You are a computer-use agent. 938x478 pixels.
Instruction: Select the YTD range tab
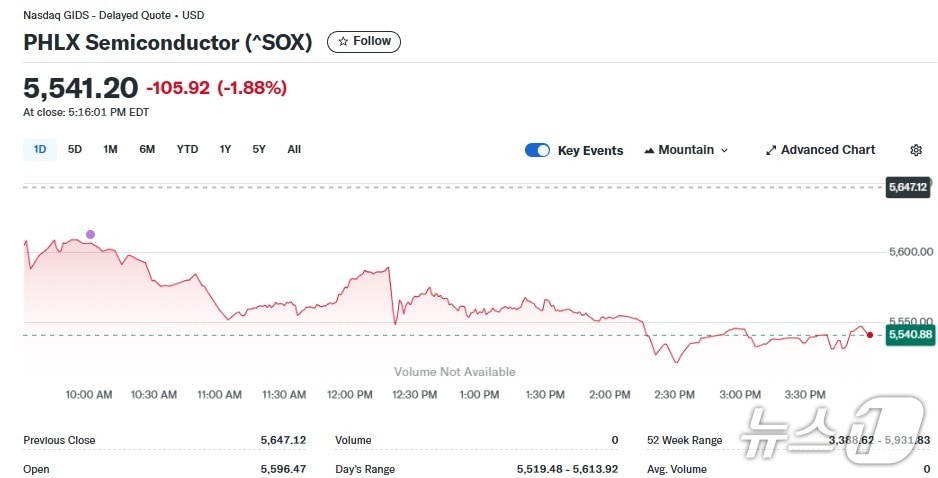[187, 149]
